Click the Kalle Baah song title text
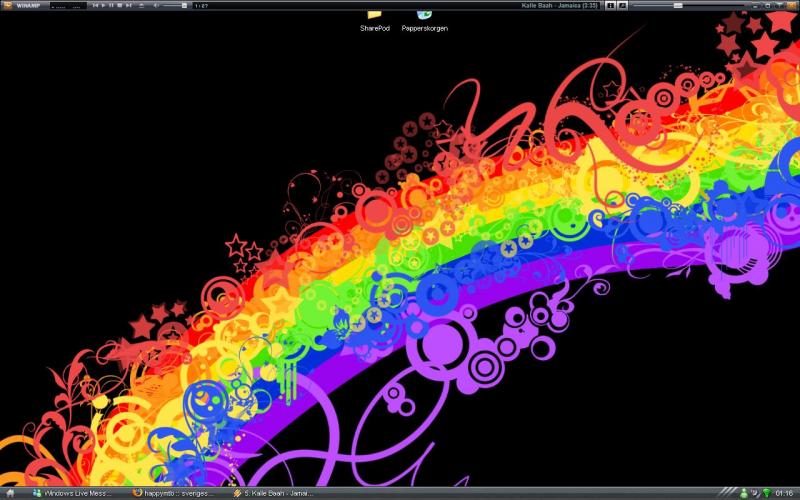This screenshot has width=800, height=500. pyautogui.click(x=560, y=5)
